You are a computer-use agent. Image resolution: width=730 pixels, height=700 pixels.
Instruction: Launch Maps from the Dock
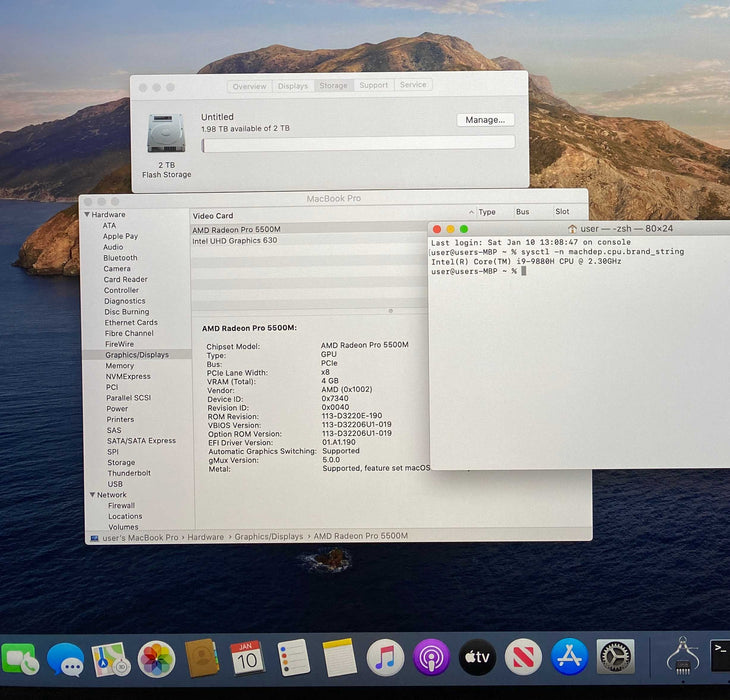[110, 659]
